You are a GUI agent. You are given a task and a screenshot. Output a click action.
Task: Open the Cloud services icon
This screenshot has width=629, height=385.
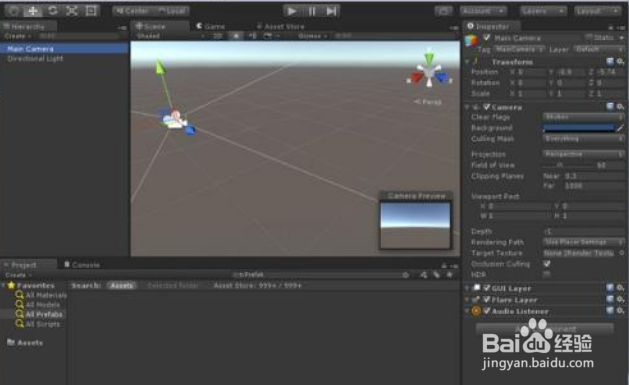[x=443, y=11]
